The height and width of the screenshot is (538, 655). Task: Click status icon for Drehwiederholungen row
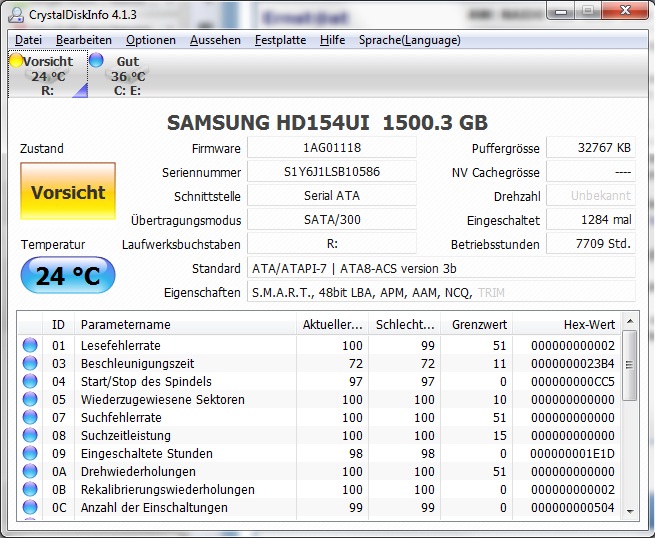30,471
